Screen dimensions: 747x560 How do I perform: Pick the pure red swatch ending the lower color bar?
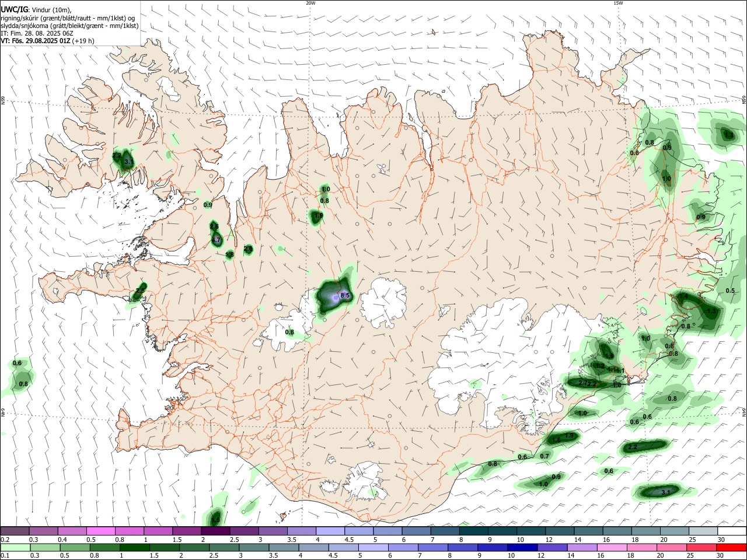coord(731,547)
